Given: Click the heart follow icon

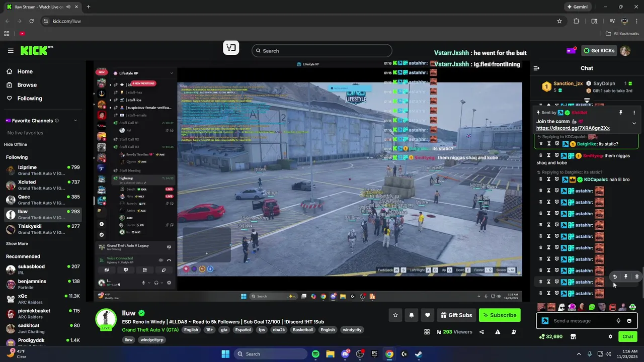Looking at the screenshot, I should click(428, 315).
